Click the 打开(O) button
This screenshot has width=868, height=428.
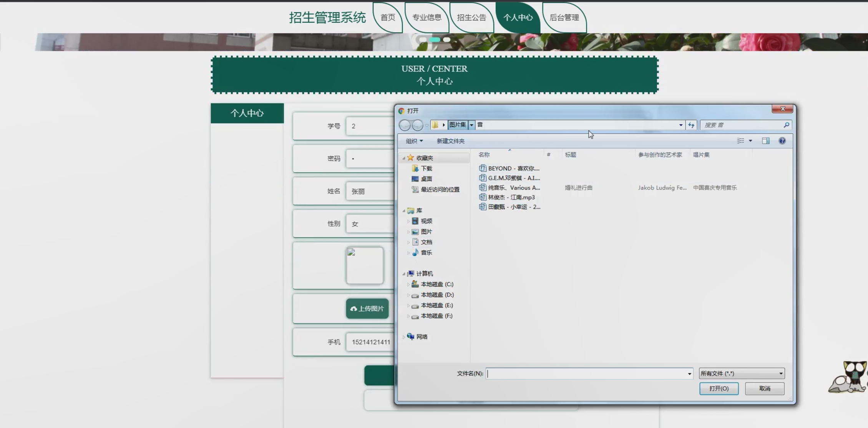(x=719, y=388)
